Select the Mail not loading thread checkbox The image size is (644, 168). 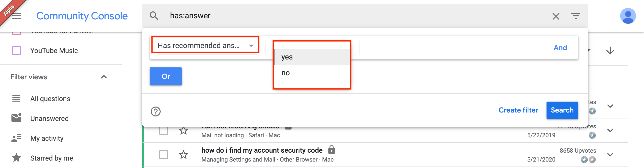(164, 130)
